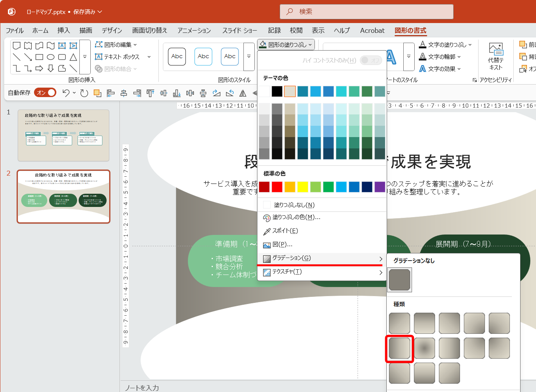The image size is (536, 392).
Task: Select the arrow shape in the shape gallery
Action: click(40, 68)
